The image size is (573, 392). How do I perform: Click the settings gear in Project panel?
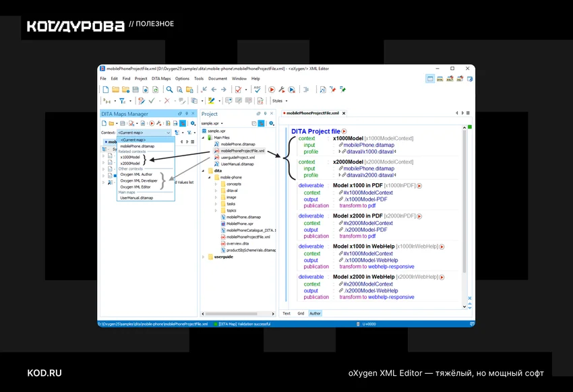click(x=271, y=123)
